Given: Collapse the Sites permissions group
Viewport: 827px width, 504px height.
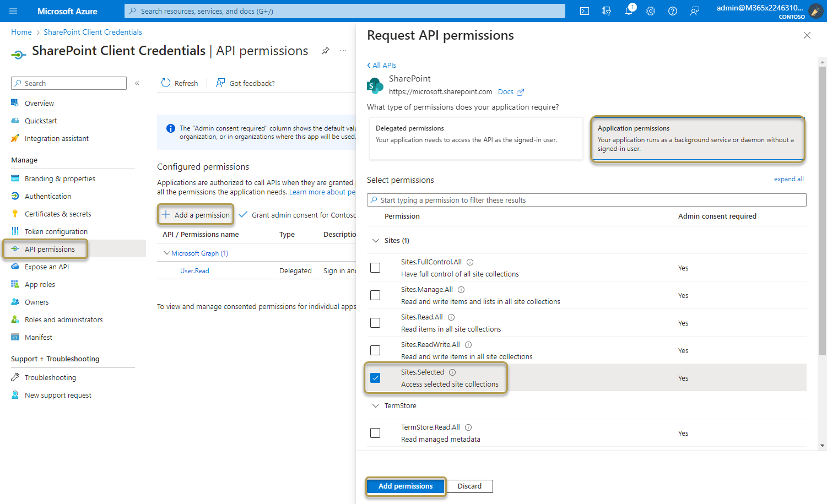Looking at the screenshot, I should pos(375,240).
